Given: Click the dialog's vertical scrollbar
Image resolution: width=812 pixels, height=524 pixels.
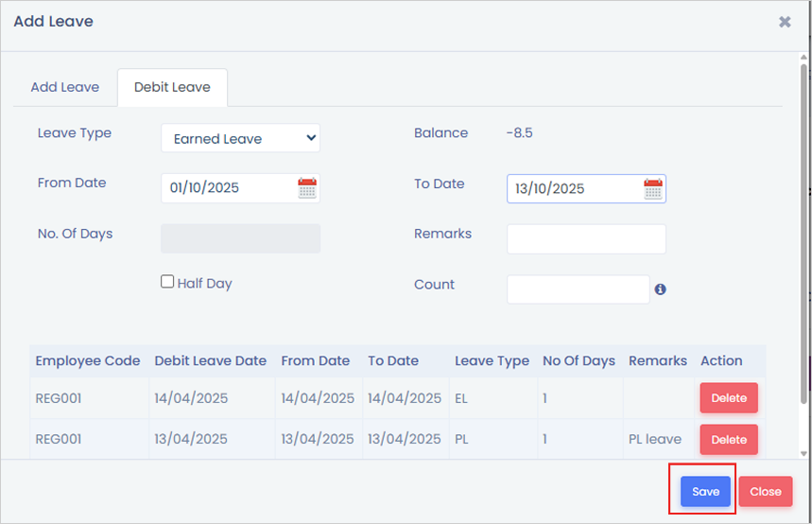Looking at the screenshot, I should pos(804,227).
